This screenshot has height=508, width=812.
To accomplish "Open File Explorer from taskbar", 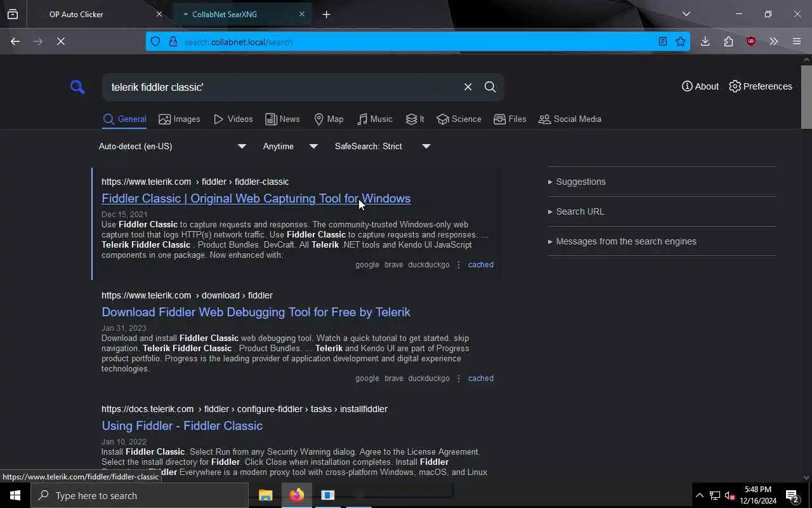I will tap(265, 495).
